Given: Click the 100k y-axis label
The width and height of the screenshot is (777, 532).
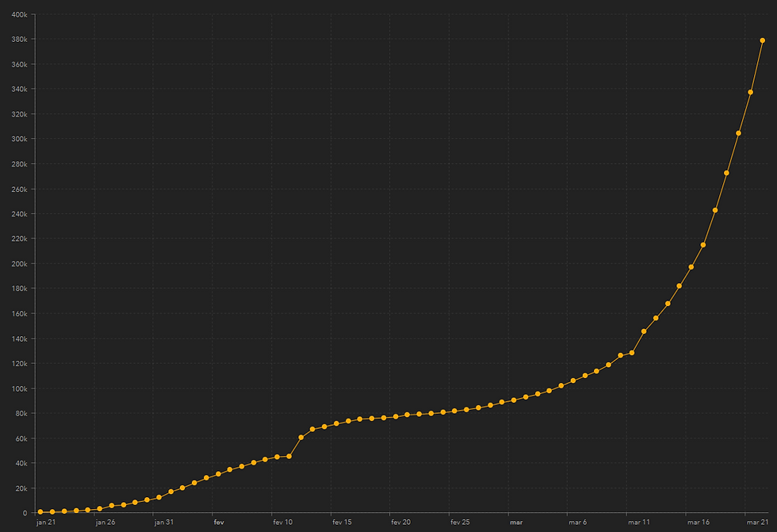Looking at the screenshot, I should pyautogui.click(x=19, y=388).
